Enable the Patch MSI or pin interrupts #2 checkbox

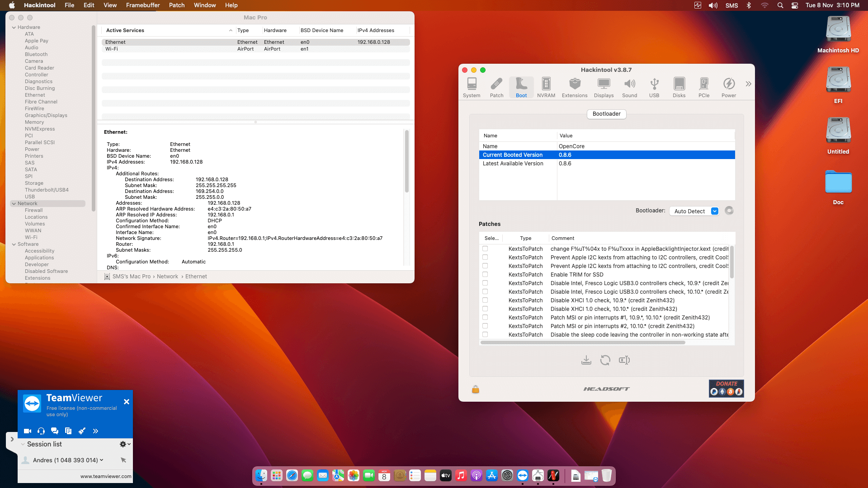click(x=485, y=326)
